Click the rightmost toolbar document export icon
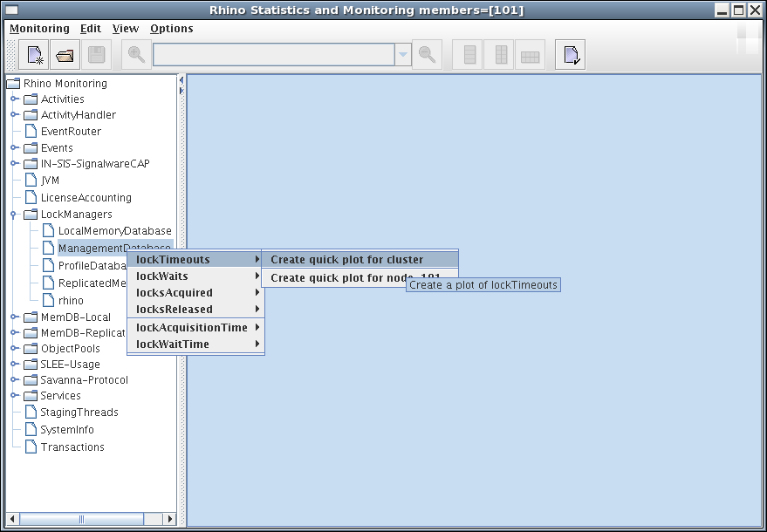 [x=571, y=55]
